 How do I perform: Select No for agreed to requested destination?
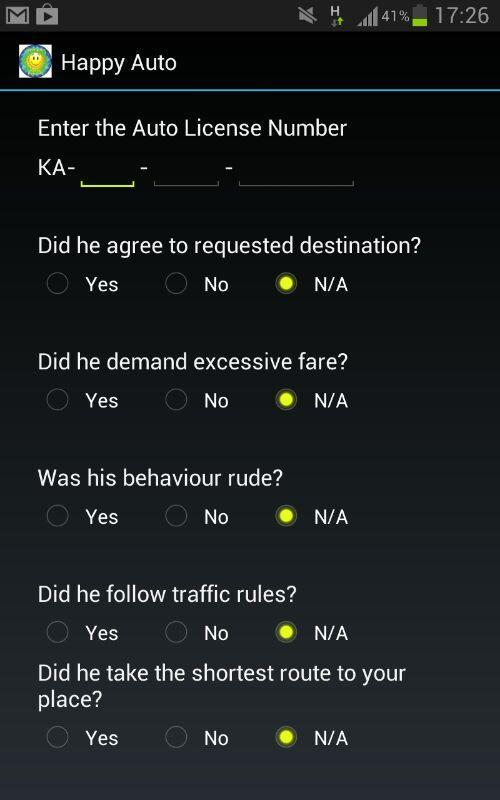(197, 284)
